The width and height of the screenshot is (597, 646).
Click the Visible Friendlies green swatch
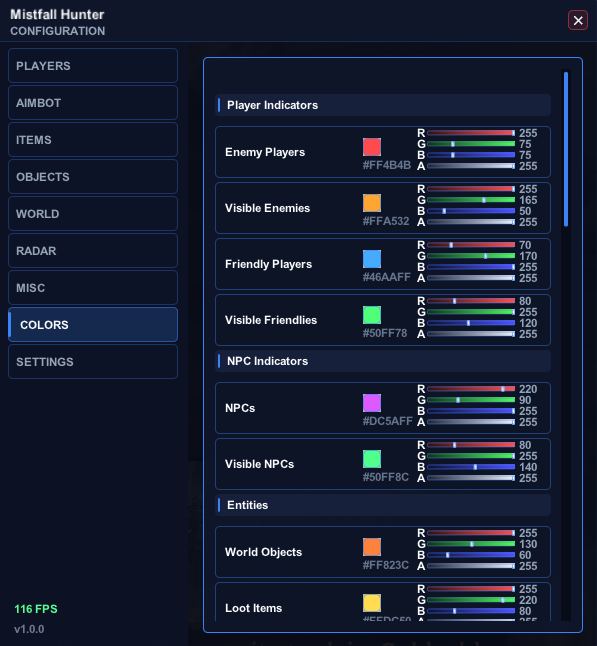point(372,315)
